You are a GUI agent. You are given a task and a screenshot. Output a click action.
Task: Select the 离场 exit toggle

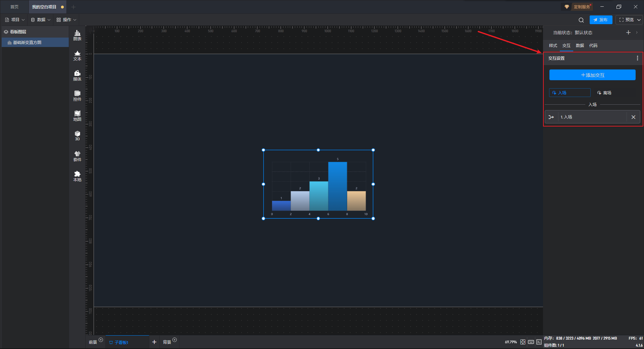pyautogui.click(x=604, y=93)
